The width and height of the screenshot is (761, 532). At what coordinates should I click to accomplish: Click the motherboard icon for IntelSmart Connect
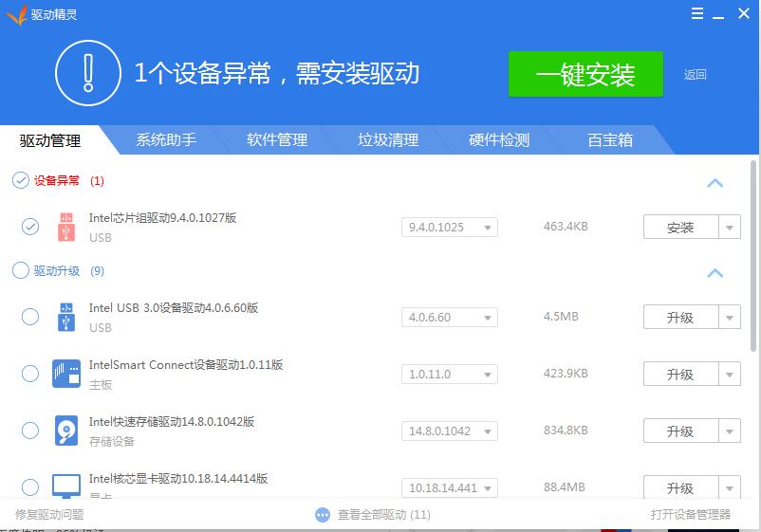point(66,374)
